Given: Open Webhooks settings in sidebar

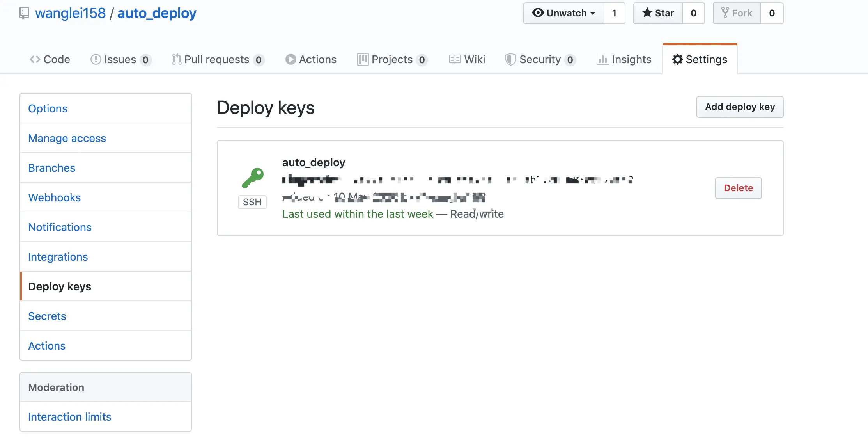Looking at the screenshot, I should [54, 197].
